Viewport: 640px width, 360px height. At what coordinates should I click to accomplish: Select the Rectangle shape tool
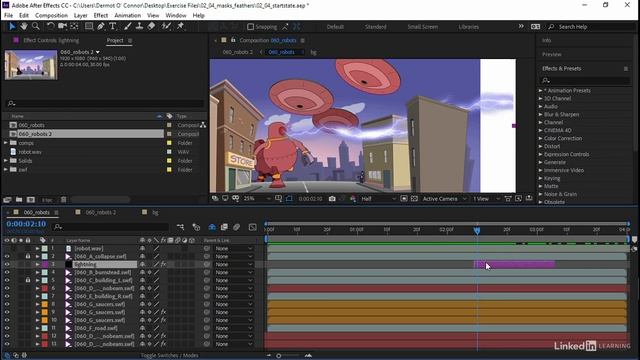(x=89, y=26)
